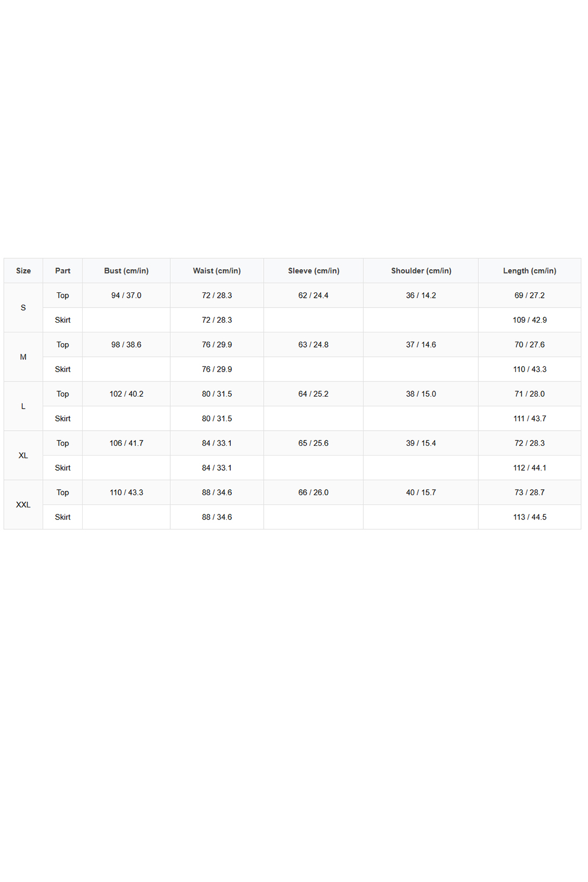Click bust value 102 / 40.2
This screenshot has width=588, height=882.
click(x=126, y=394)
